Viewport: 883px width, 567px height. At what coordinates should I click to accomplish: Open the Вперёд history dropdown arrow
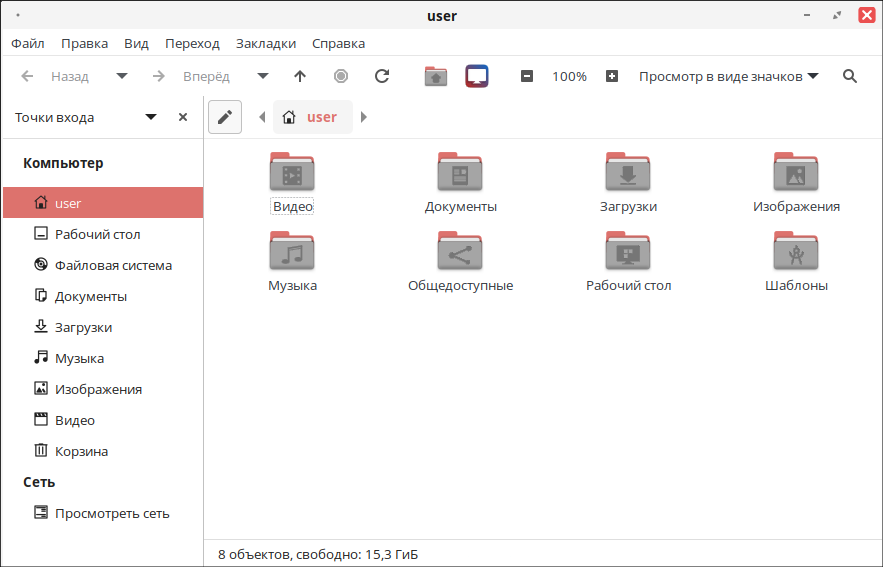(x=262, y=76)
